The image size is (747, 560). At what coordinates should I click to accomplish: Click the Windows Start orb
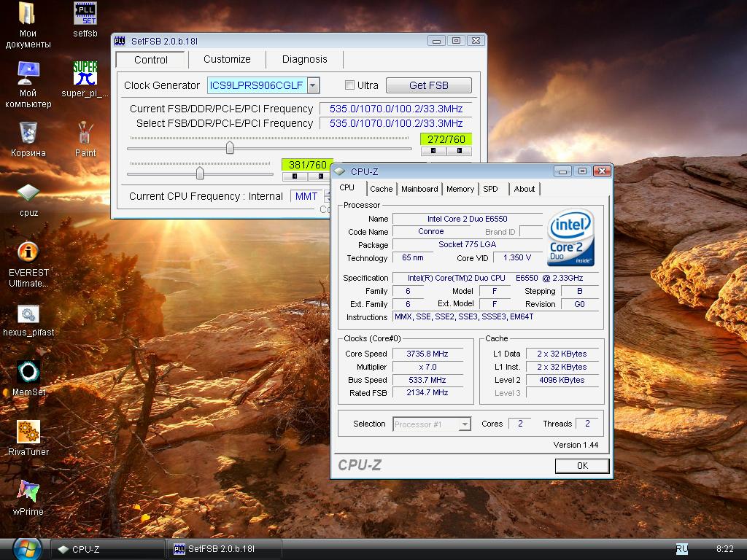26,548
